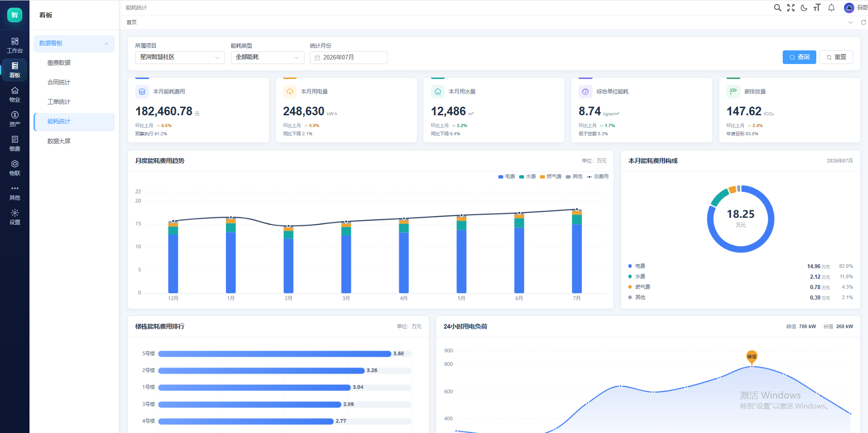This screenshot has height=433, width=868.
Task: Expand the tab bar chevron
Action: pyautogui.click(x=850, y=22)
